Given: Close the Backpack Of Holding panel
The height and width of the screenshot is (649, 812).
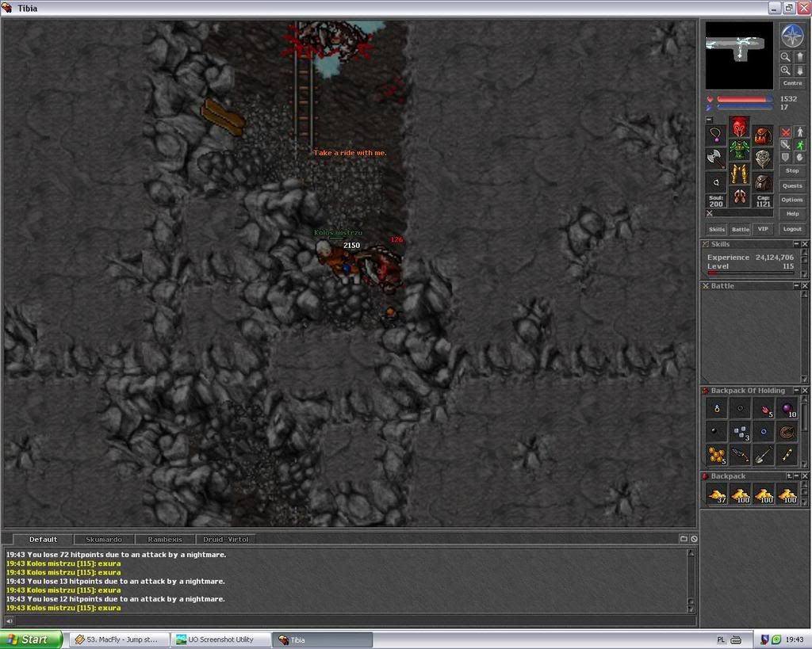Looking at the screenshot, I should click(x=805, y=390).
